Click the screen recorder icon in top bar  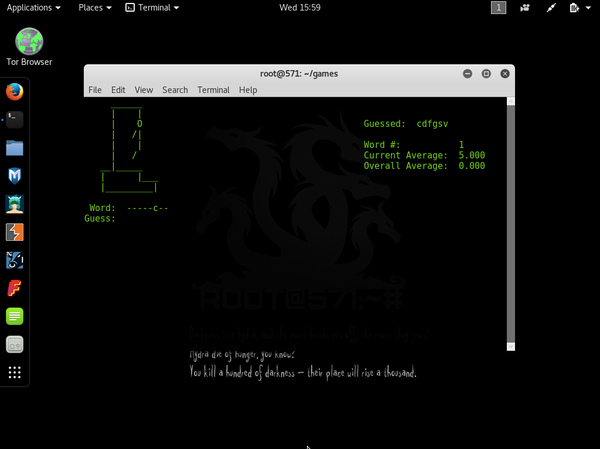524,7
